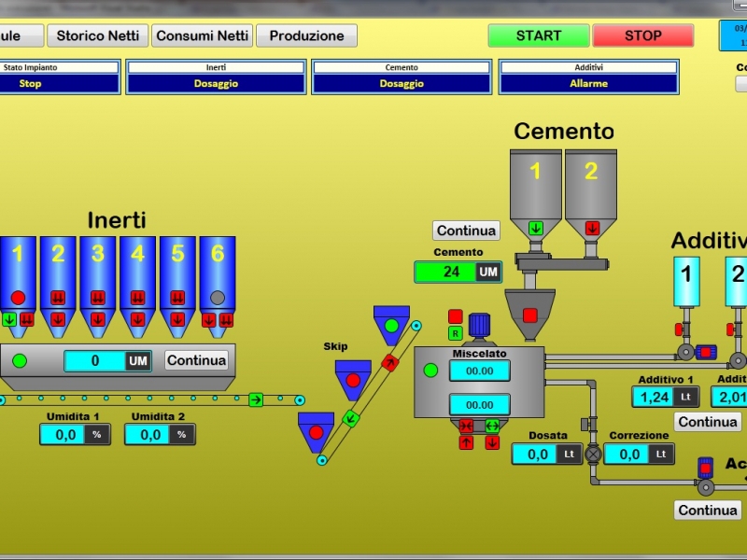
Task: Click the green discharge arrow on cement silo 1
Action: click(536, 228)
